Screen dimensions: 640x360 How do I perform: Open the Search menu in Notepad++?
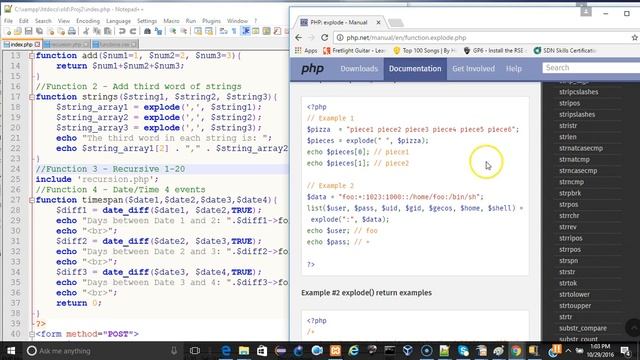(43, 21)
